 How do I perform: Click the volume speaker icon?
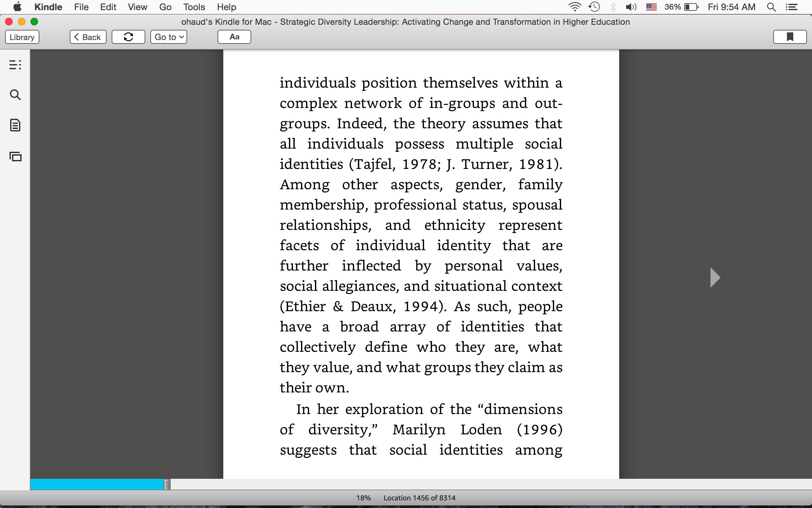[631, 7]
